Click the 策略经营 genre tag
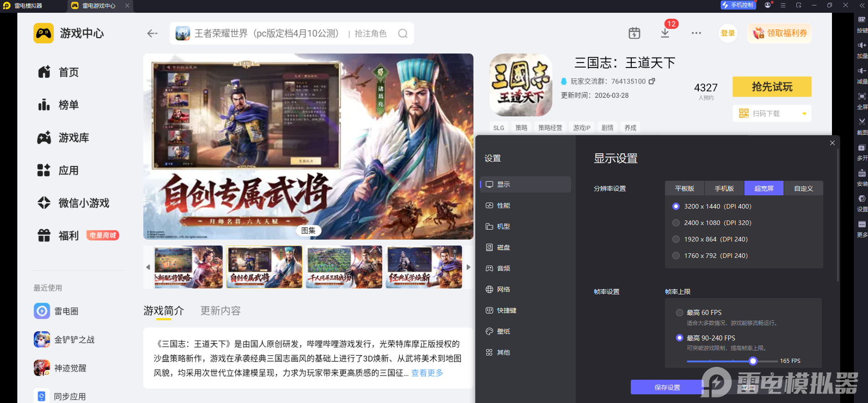The height and width of the screenshot is (403, 868). click(x=550, y=128)
